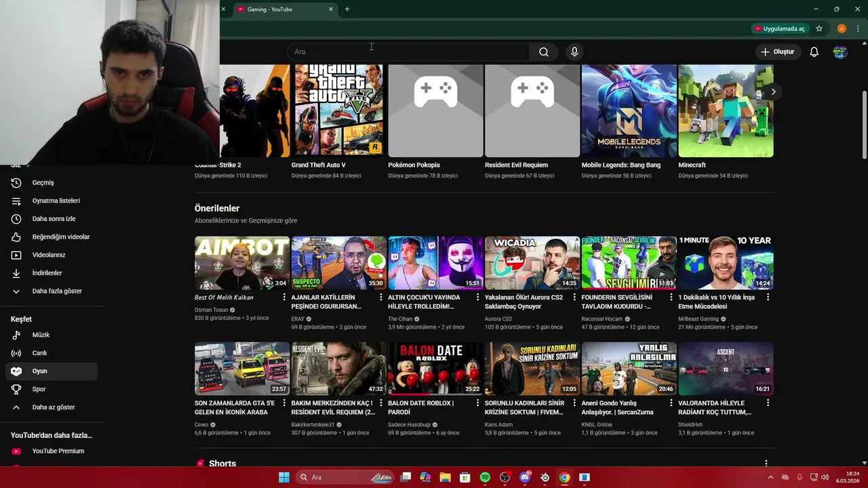Image resolution: width=868 pixels, height=488 pixels.
Task: Show hidden system tray icons chevron
Action: (x=770, y=477)
